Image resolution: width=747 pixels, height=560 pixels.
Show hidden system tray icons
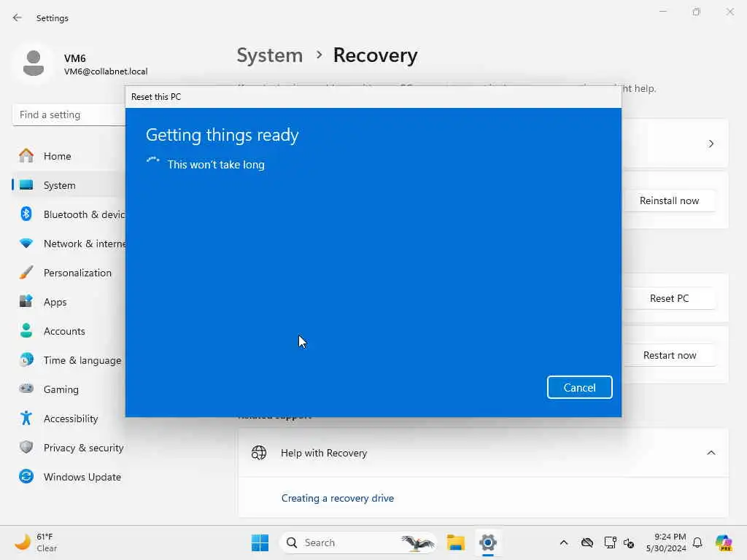(564, 542)
